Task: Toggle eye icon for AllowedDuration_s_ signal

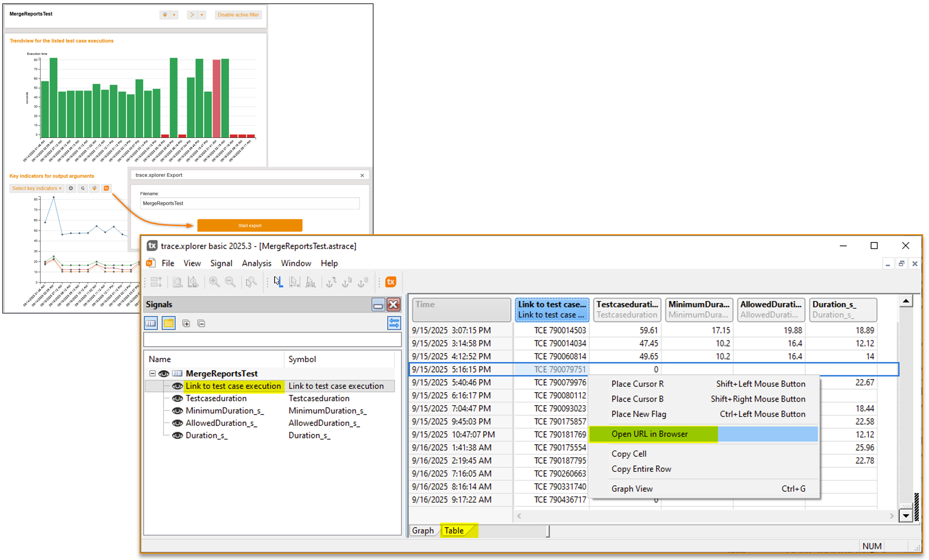Action: 177,423
